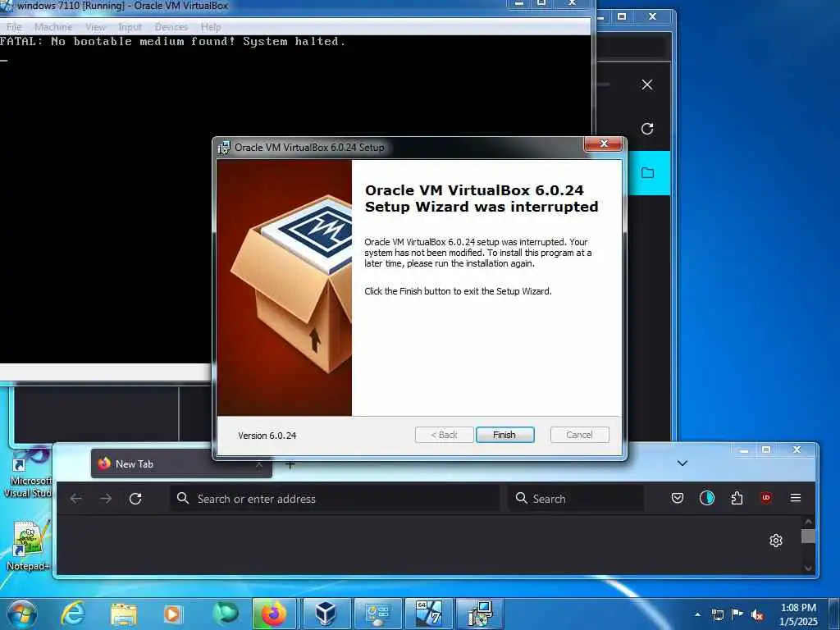Close the VirtualBox 6.0.24 Setup dialog

(603, 144)
